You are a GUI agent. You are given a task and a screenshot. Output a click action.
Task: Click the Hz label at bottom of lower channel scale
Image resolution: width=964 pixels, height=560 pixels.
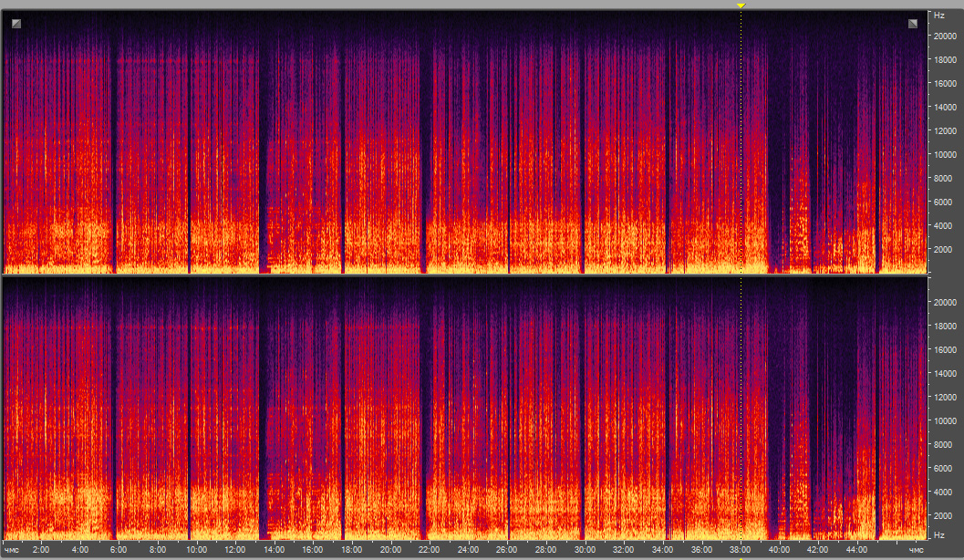tap(938, 534)
